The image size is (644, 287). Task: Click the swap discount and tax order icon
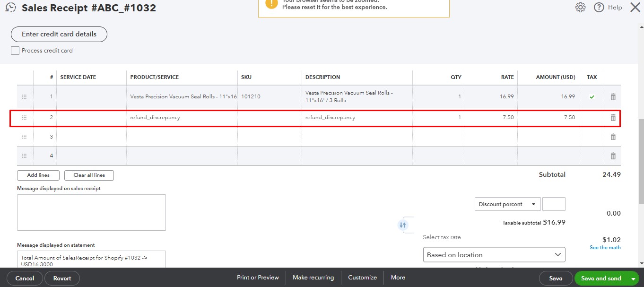(403, 225)
